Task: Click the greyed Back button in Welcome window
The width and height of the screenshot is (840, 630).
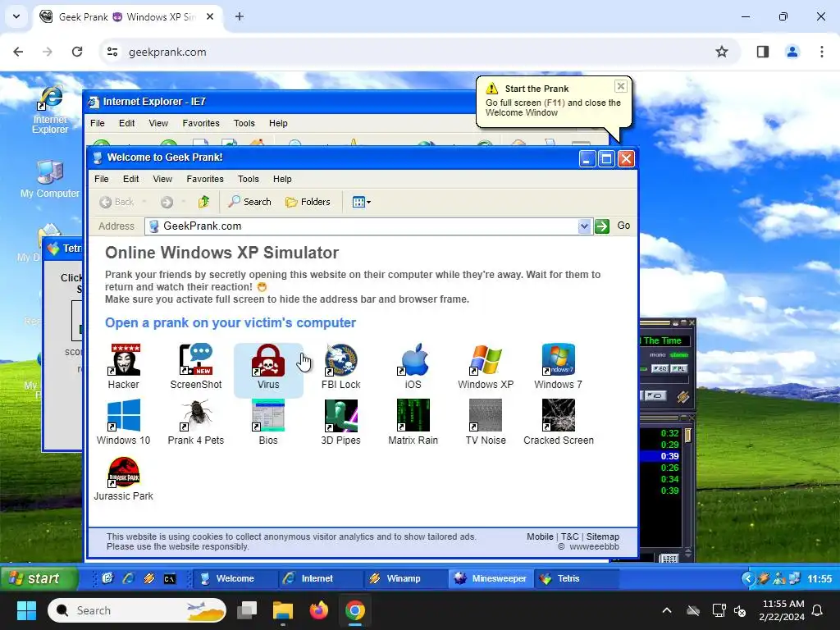Action: pos(116,202)
